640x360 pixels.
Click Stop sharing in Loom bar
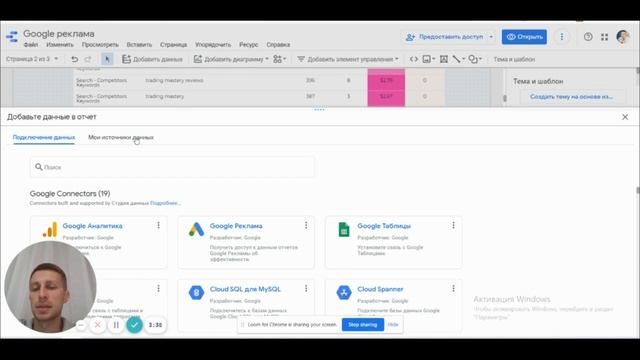click(x=362, y=324)
